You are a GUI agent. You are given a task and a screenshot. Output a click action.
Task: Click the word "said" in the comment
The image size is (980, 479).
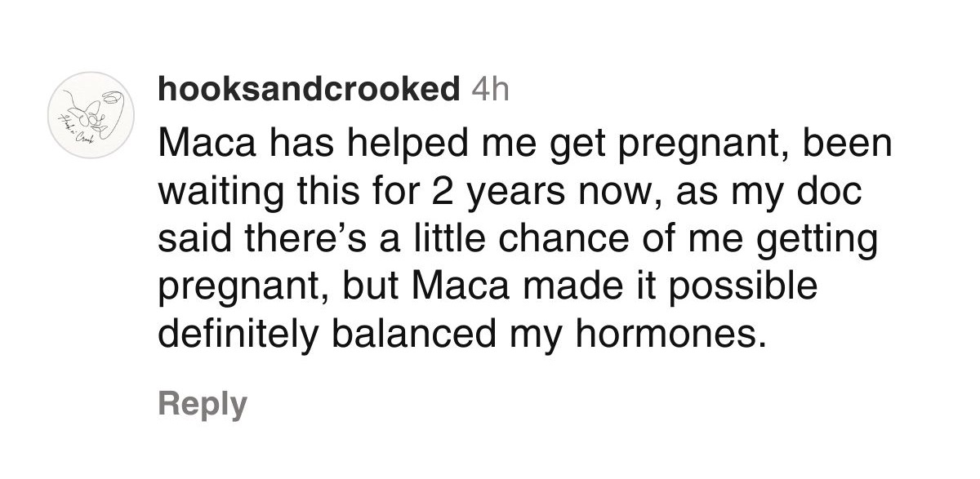click(191, 242)
